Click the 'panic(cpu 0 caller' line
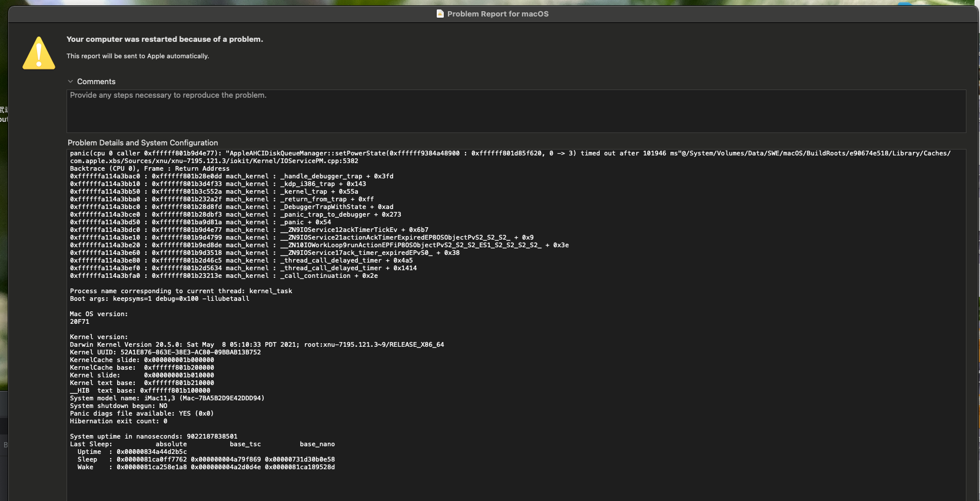 510,153
